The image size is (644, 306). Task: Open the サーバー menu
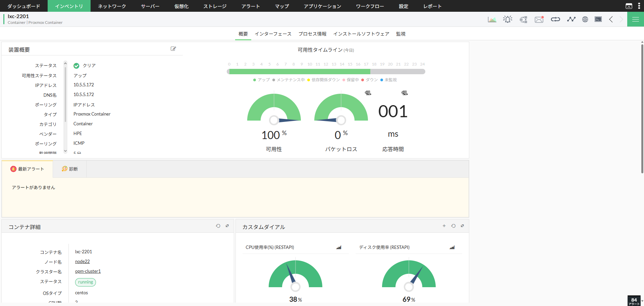150,6
